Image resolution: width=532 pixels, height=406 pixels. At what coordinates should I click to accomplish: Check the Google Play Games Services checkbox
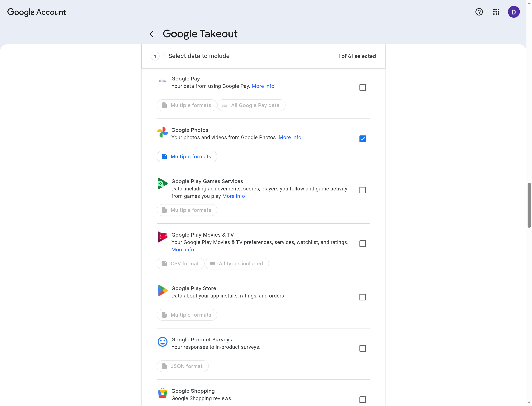coord(362,190)
